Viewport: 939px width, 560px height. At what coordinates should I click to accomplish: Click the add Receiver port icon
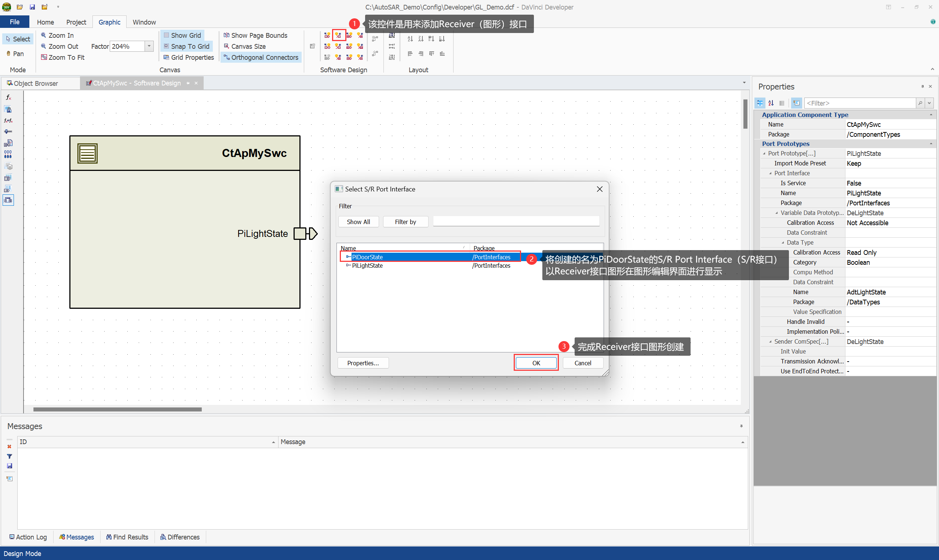click(x=338, y=35)
